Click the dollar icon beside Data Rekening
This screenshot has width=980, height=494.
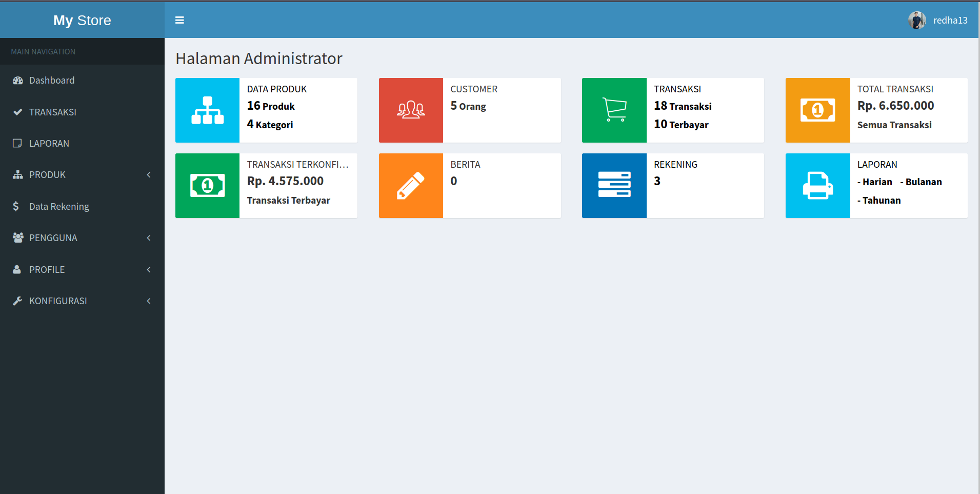16,206
